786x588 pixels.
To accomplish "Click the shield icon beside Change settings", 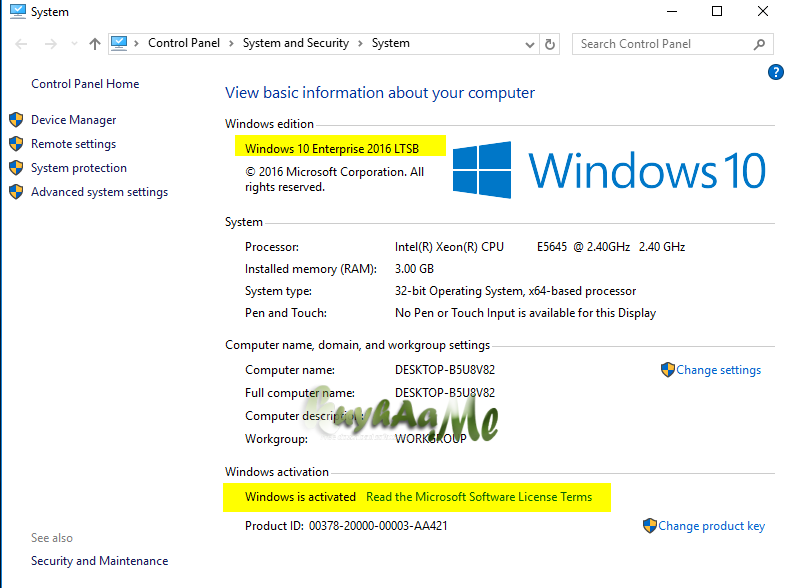I will [x=668, y=369].
